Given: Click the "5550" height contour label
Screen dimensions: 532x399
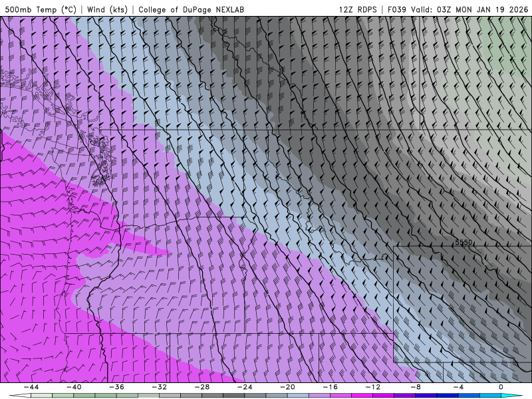Looking at the screenshot, I should (x=464, y=242).
